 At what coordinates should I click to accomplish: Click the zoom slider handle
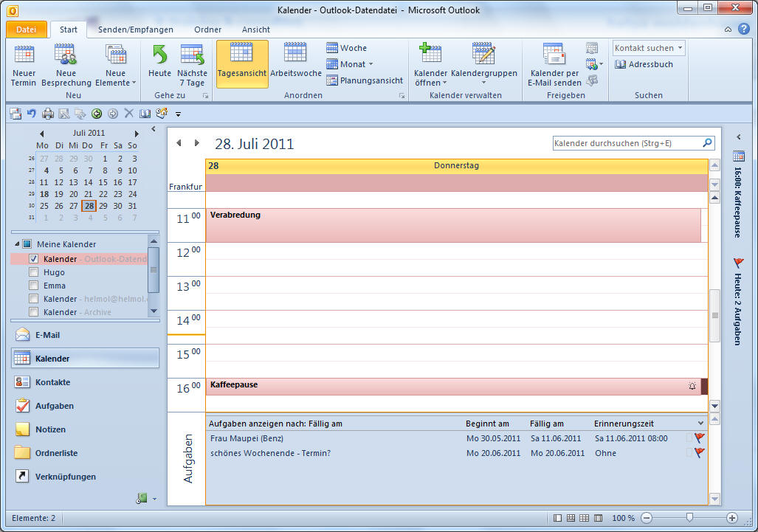[x=689, y=518]
